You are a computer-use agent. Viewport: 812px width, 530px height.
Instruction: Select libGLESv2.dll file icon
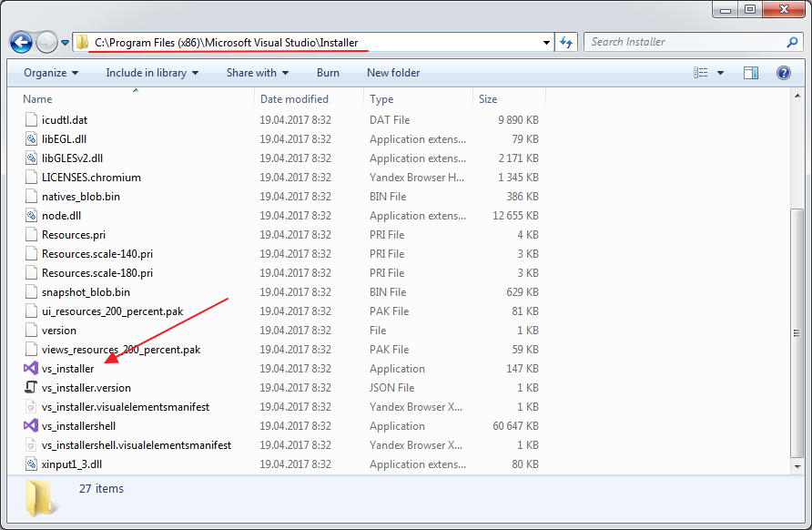[31, 158]
